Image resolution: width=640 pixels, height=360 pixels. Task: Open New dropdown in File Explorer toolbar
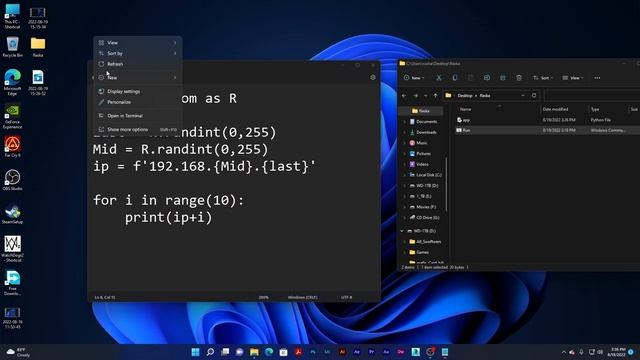tap(414, 78)
